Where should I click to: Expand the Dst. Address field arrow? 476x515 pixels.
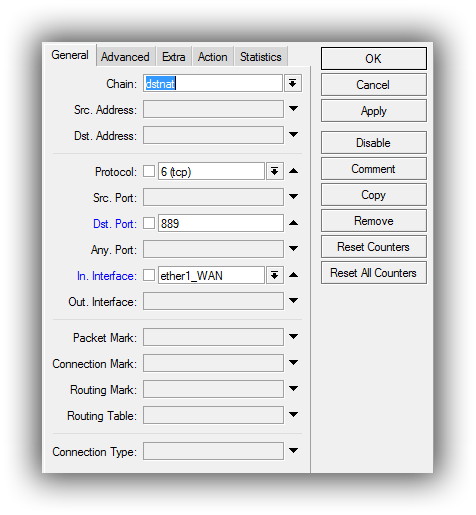(293, 135)
